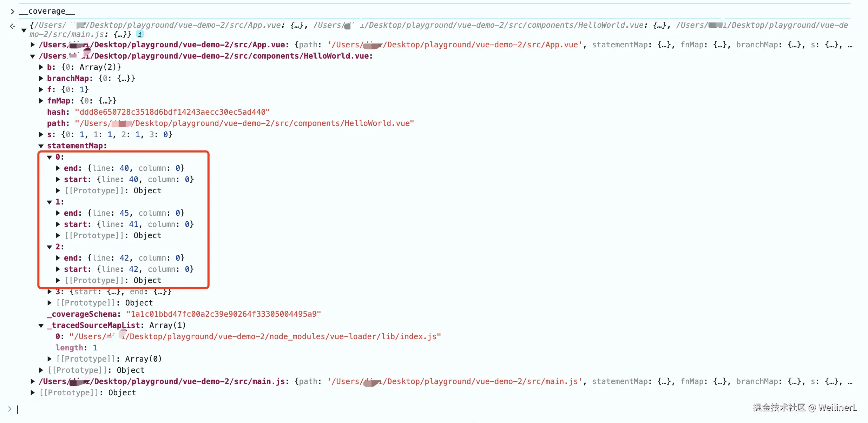The width and height of the screenshot is (868, 423).
Task: Expand the fnMap property
Action: [41, 101]
